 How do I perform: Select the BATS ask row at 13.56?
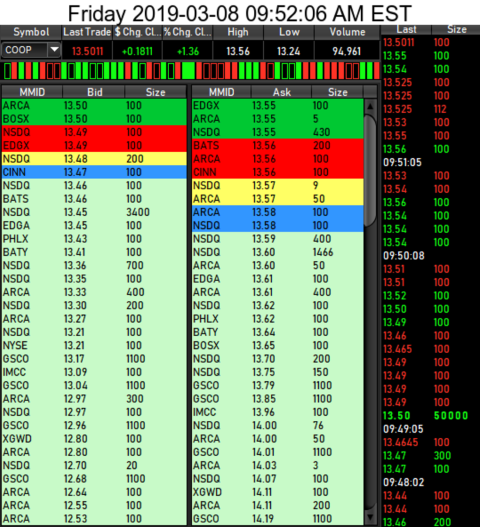pos(278,146)
